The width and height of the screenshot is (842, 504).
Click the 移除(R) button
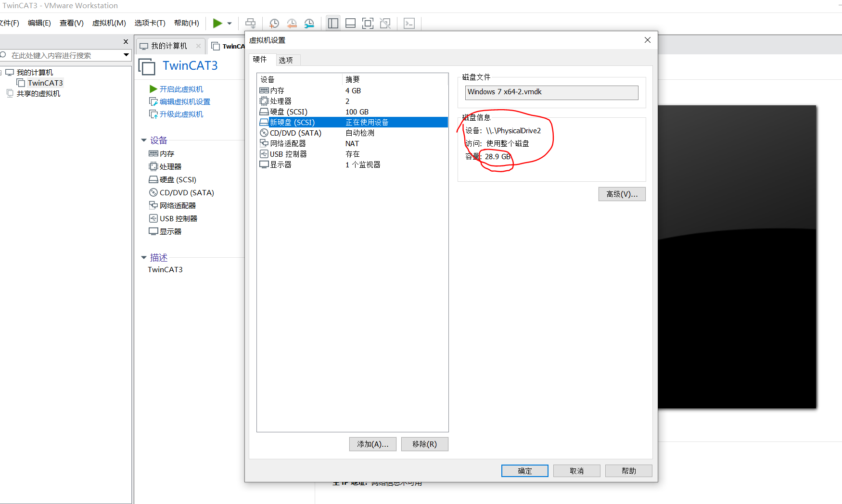[425, 444]
